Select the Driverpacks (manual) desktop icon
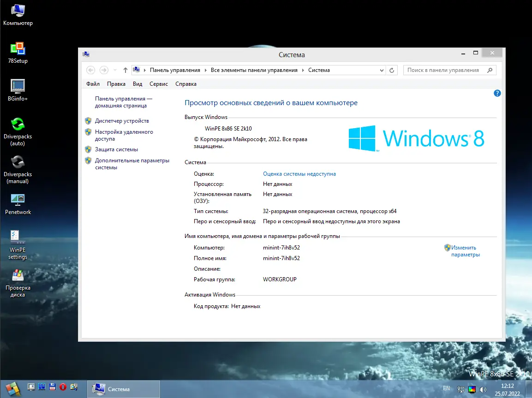This screenshot has width=532, height=398. (x=18, y=170)
